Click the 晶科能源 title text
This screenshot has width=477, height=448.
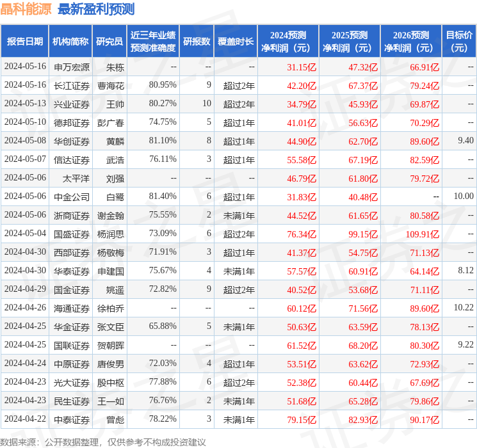26,9
